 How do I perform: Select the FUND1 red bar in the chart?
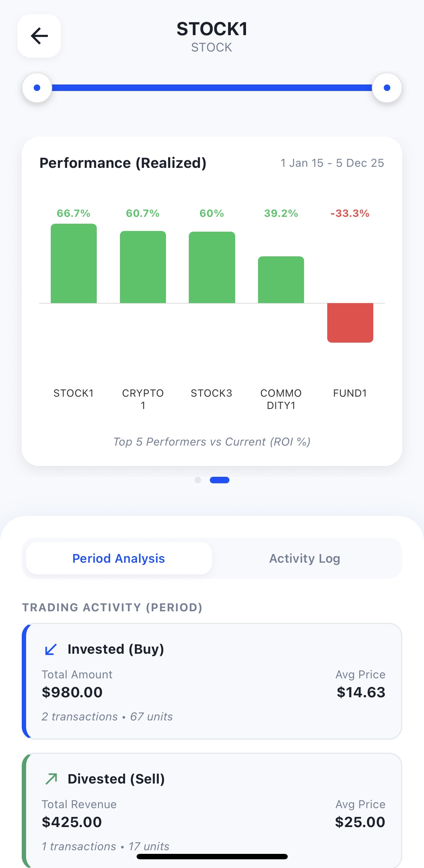350,322
